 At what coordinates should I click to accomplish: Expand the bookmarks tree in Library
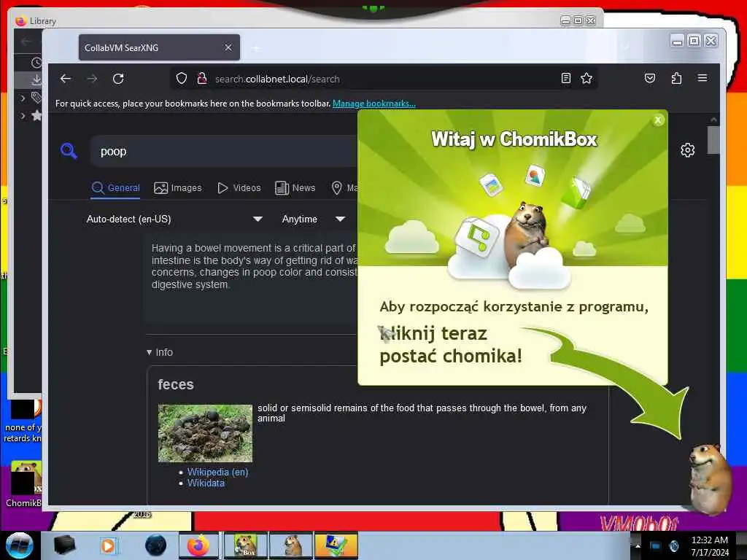(23, 116)
